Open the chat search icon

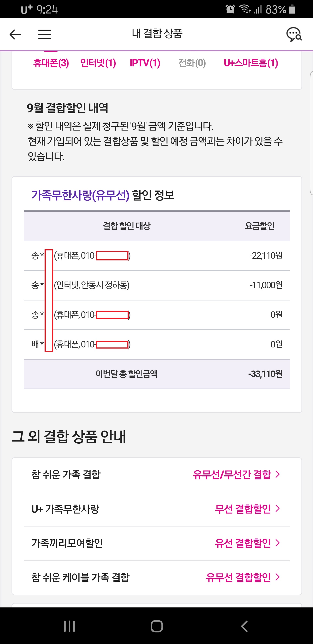[x=294, y=34]
